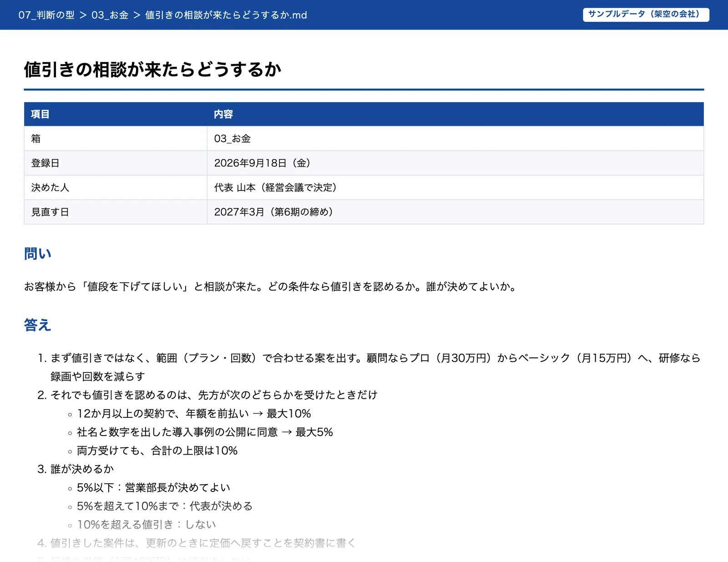Click the bullet 10%を超える値引き：しない
Image resolution: width=728 pixels, height=562 pixels.
click(146, 525)
